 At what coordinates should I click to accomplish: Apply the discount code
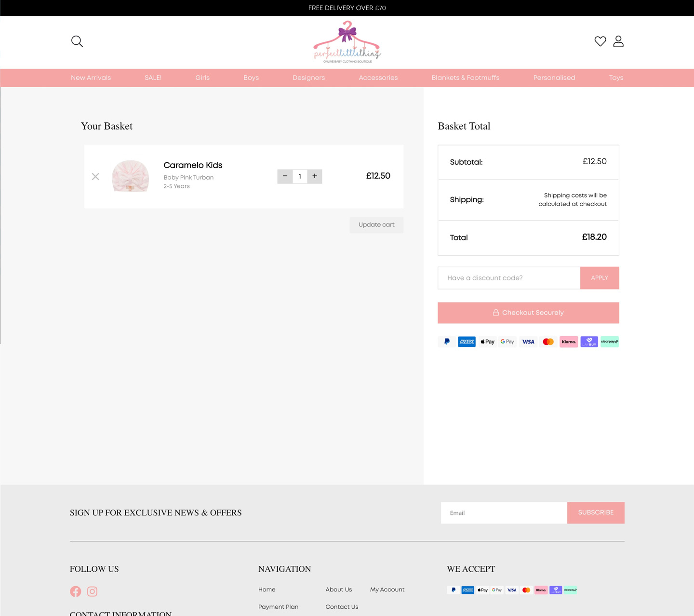(x=600, y=278)
